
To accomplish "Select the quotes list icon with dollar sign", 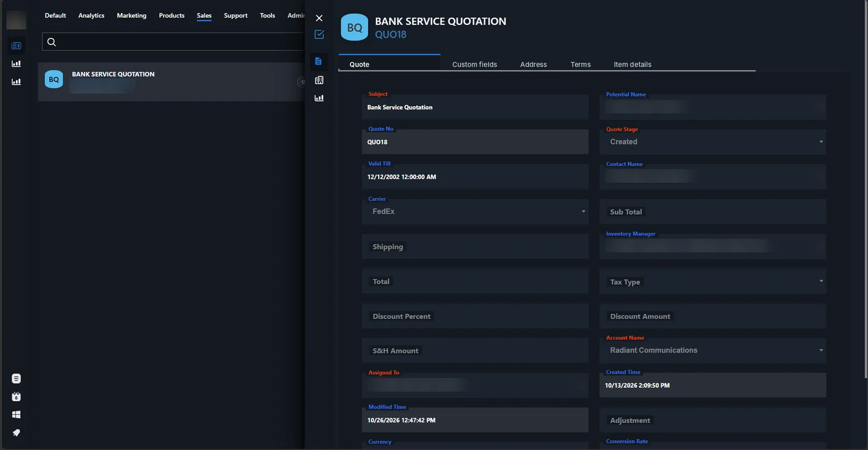I will click(x=16, y=46).
